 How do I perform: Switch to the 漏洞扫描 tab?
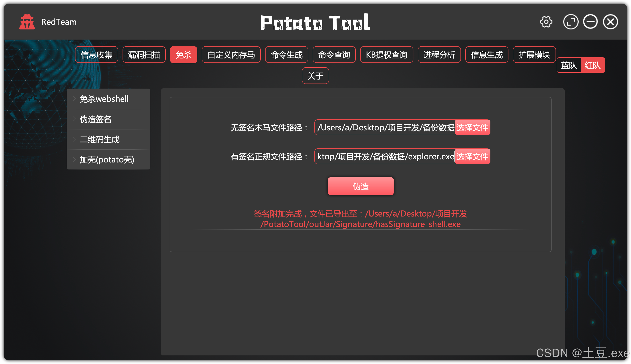(144, 55)
